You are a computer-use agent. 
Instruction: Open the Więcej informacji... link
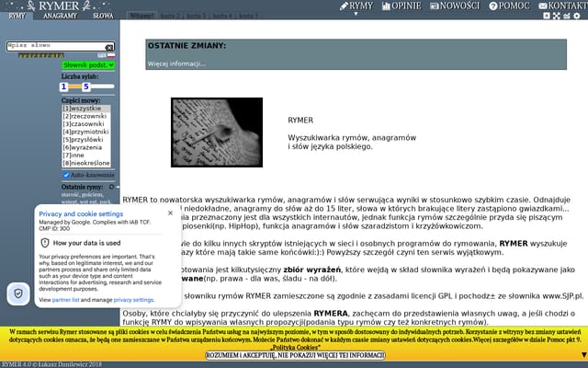(x=176, y=63)
